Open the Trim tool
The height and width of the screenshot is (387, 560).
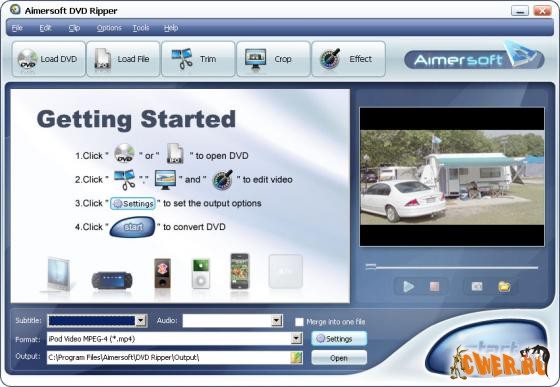tap(198, 59)
